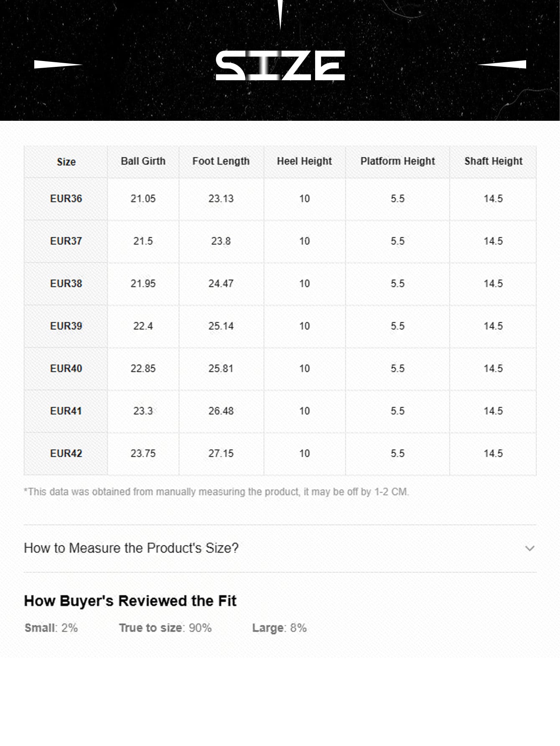Click the "Small: 2%" fit rating

[51, 628]
